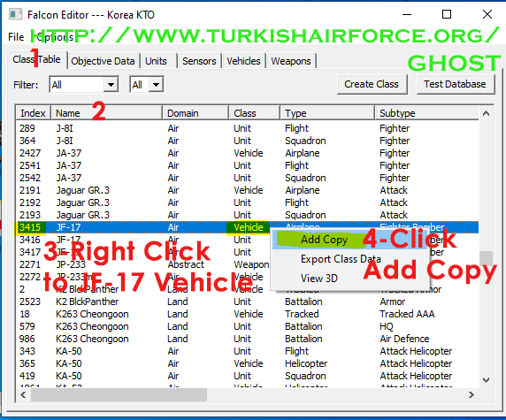Click the Test Database button
This screenshot has width=506, height=420.
[x=455, y=84]
